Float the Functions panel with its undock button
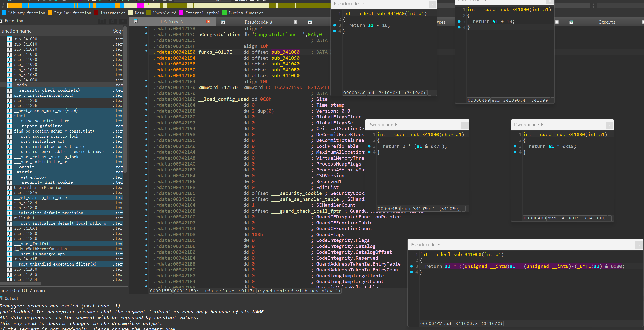Image resolution: width=644 pixels, height=330 pixels. [x=113, y=21]
